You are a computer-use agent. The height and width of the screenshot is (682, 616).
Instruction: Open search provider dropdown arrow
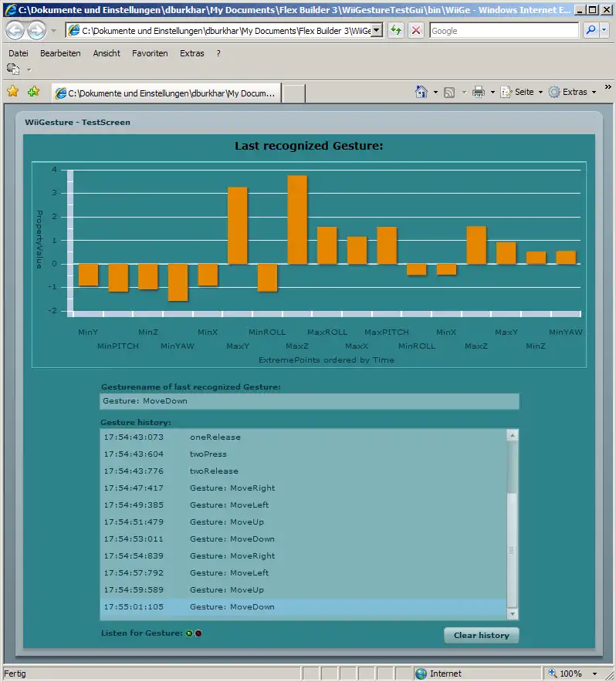click(x=604, y=30)
